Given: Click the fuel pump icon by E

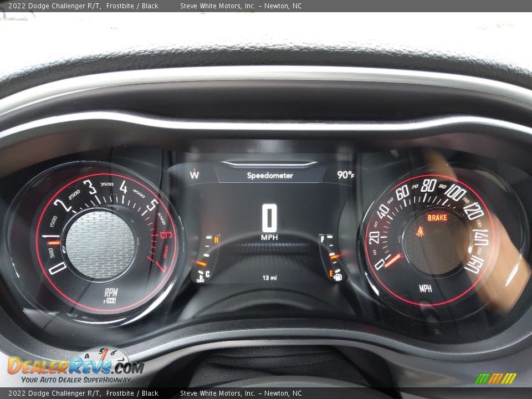Looking at the screenshot, I should 338,277.
